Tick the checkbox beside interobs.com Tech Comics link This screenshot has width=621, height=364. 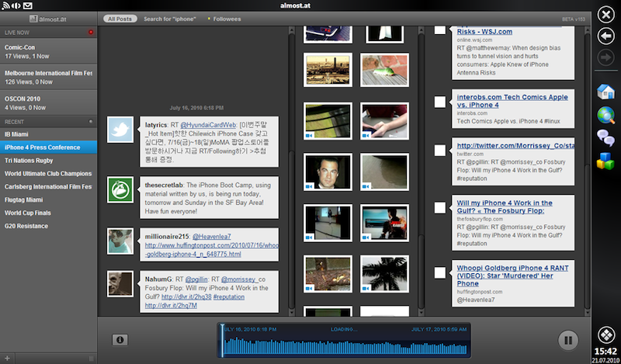(439, 101)
